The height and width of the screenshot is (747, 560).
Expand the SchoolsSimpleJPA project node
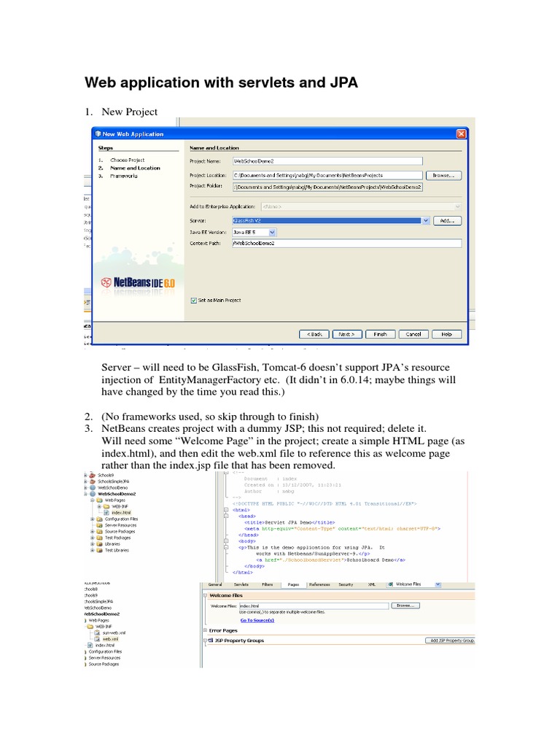click(x=86, y=481)
